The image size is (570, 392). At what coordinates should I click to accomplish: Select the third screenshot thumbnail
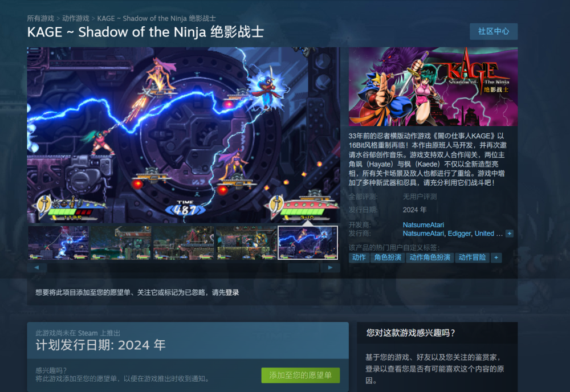[x=184, y=243]
